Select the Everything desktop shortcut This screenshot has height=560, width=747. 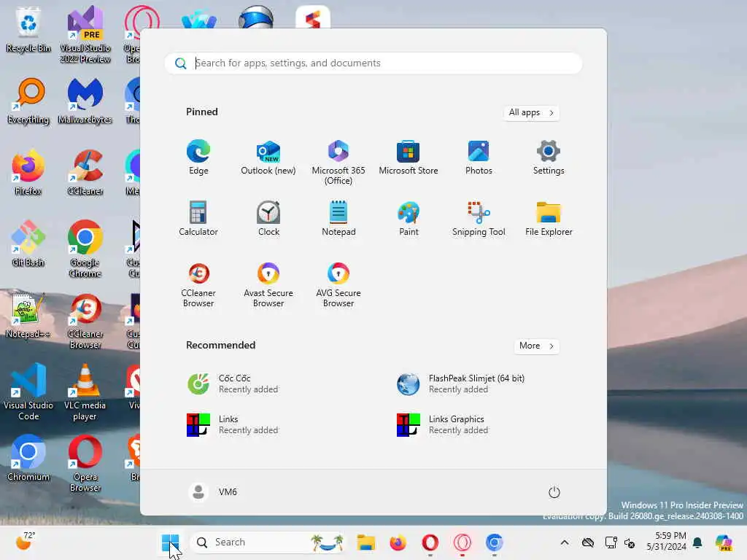click(x=28, y=101)
